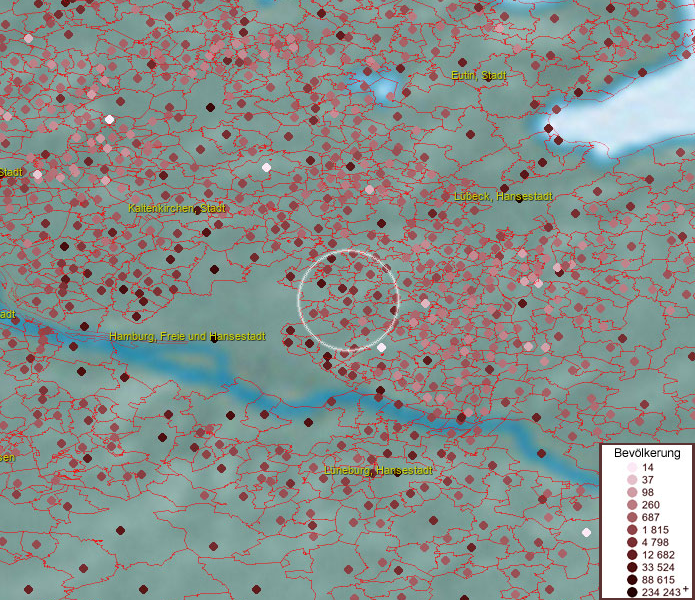Click the Lübeck, Hansestadt map label
Image resolution: width=695 pixels, height=600 pixels.
tap(504, 196)
